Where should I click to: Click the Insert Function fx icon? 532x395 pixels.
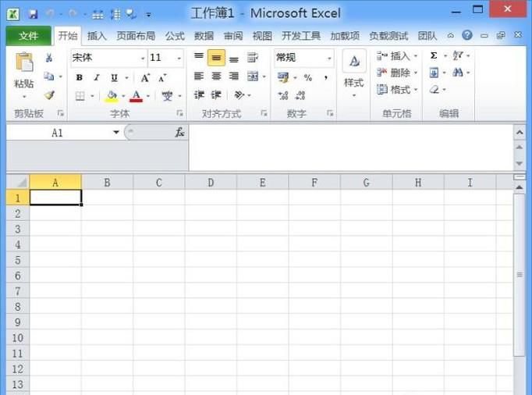click(x=179, y=133)
